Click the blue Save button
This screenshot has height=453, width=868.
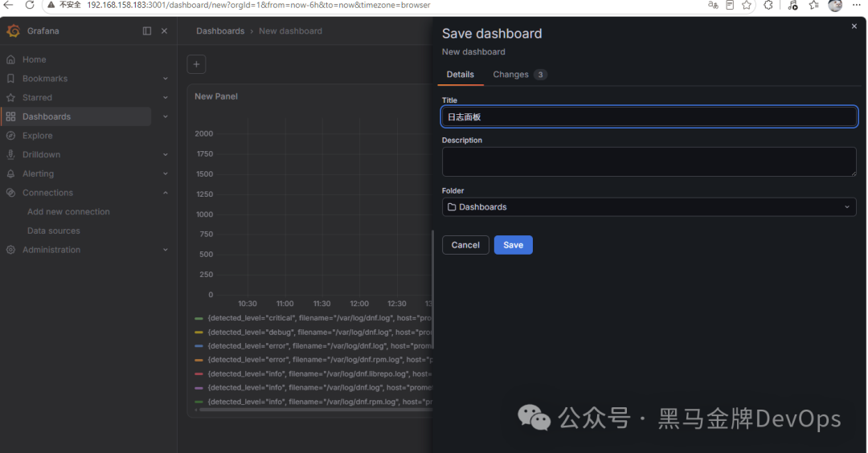513,245
